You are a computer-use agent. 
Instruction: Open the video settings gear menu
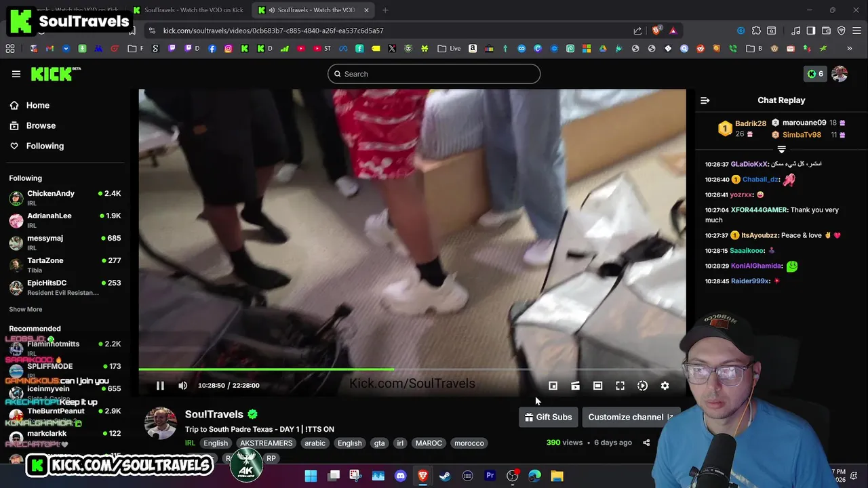point(665,386)
